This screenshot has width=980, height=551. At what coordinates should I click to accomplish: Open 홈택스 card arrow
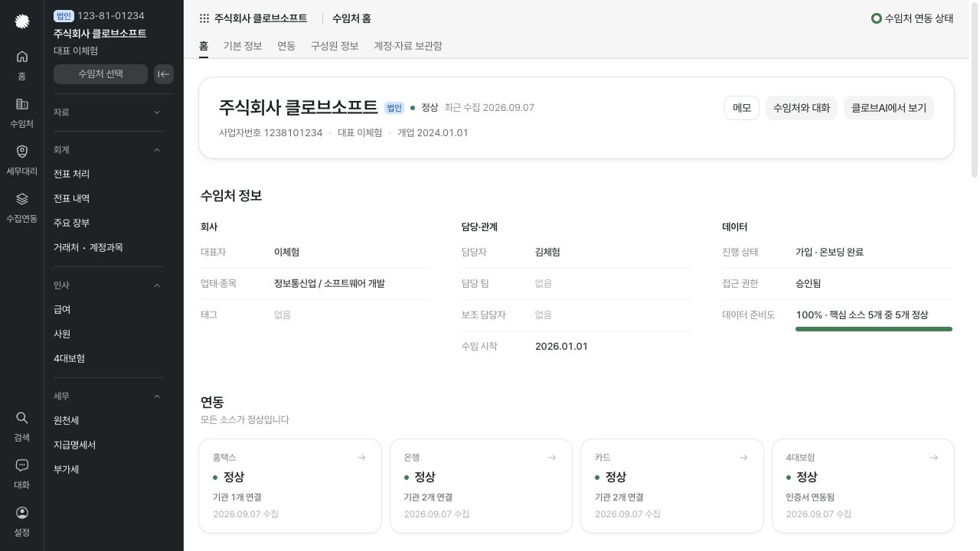(361, 458)
